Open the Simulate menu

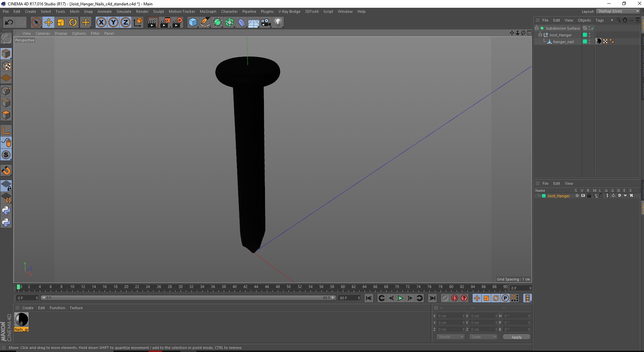(x=124, y=11)
